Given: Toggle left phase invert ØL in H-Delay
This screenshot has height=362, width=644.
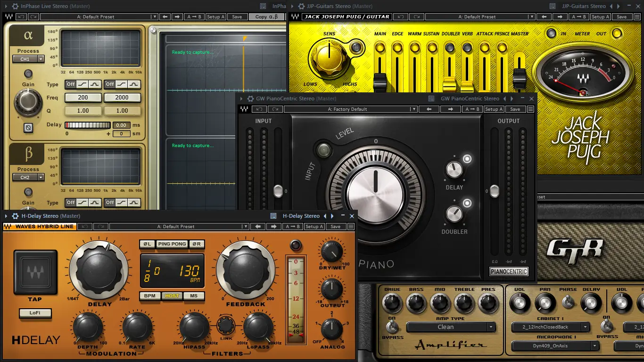Looking at the screenshot, I should pos(147,244).
